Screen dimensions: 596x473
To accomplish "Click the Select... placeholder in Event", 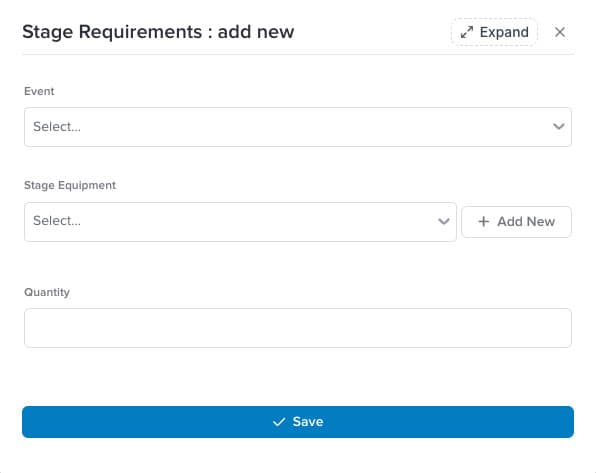I will [x=57, y=127].
